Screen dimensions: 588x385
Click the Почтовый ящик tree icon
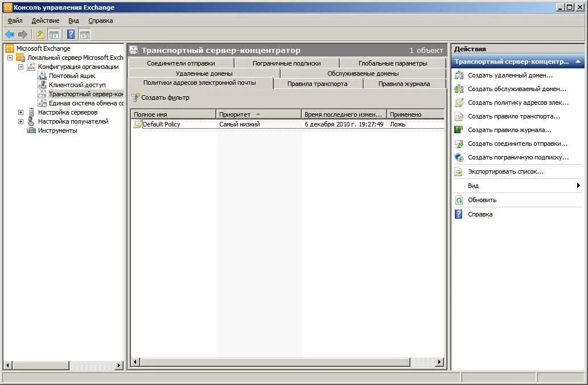coord(42,75)
